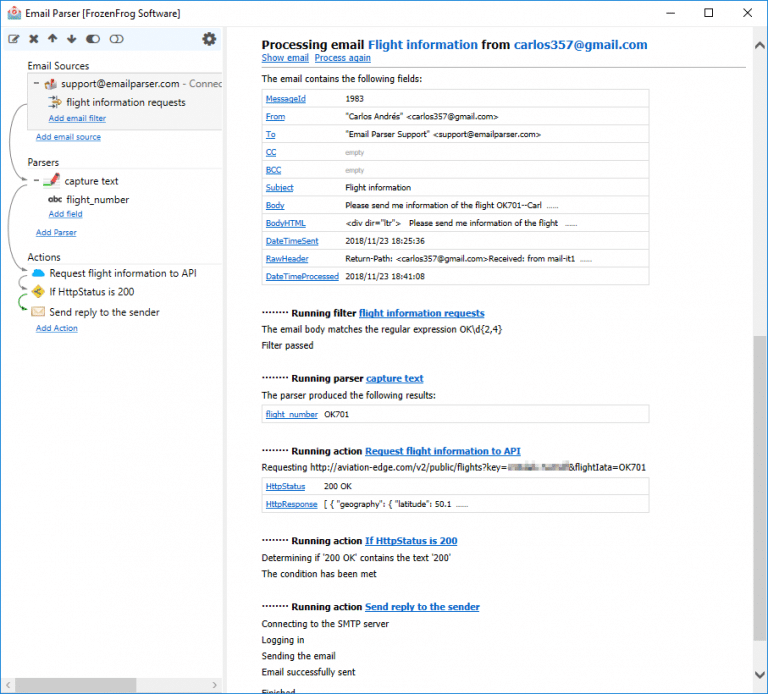768x694 pixels.
Task: Click the From field link
Action: (x=275, y=117)
